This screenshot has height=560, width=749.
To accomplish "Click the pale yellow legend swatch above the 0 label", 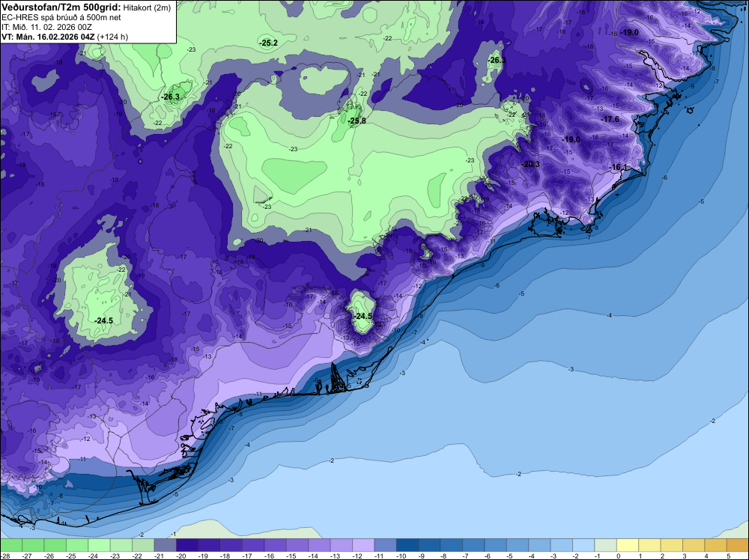I will click(628, 545).
